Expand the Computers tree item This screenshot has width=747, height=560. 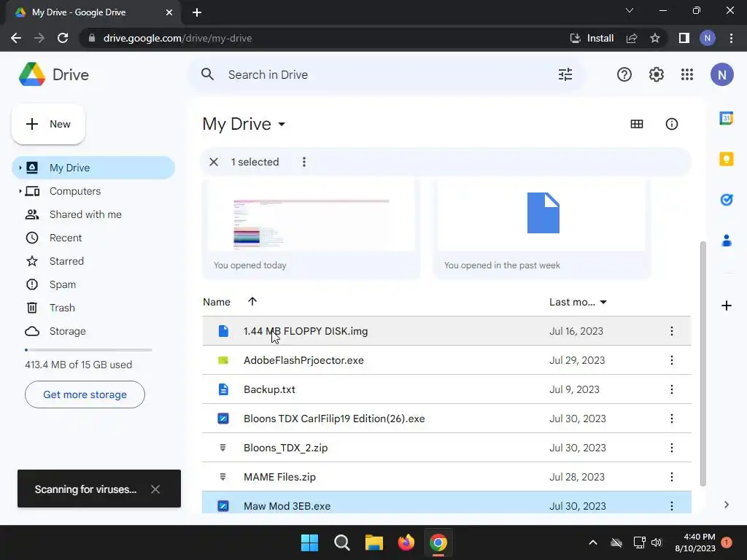click(20, 191)
